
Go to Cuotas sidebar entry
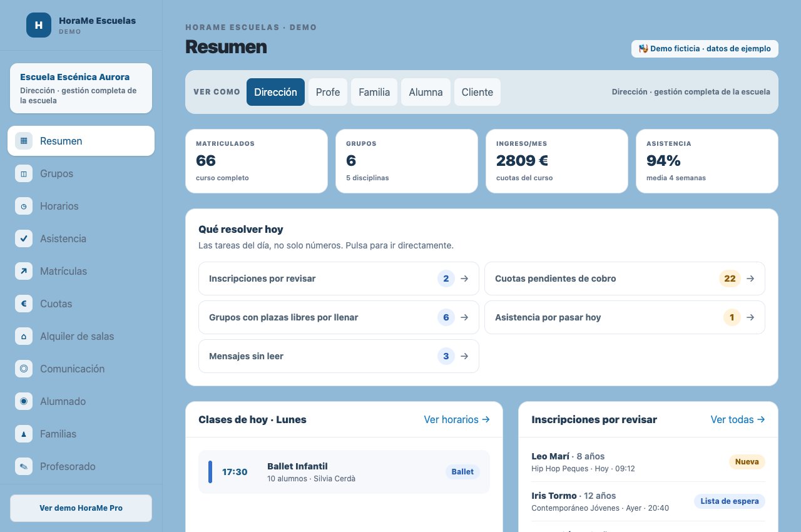tap(81, 304)
